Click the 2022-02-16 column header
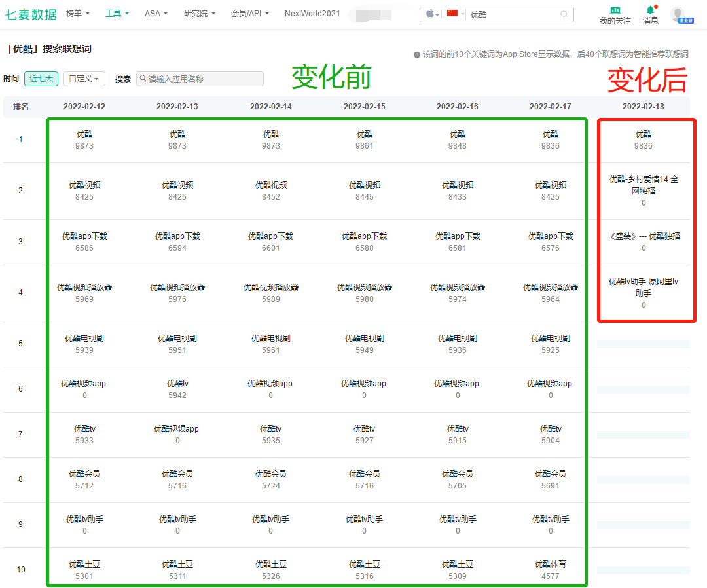707x588 pixels. point(457,107)
